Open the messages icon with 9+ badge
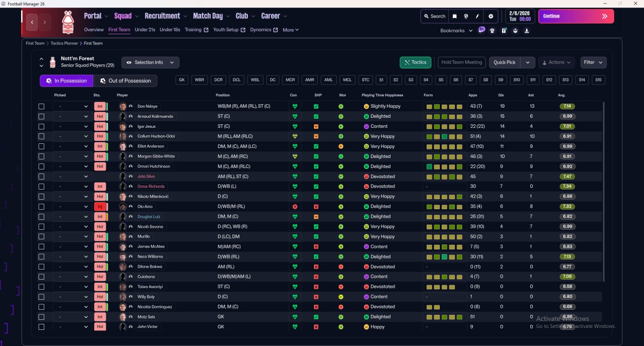Image resolution: width=644 pixels, height=346 pixels. point(482,30)
